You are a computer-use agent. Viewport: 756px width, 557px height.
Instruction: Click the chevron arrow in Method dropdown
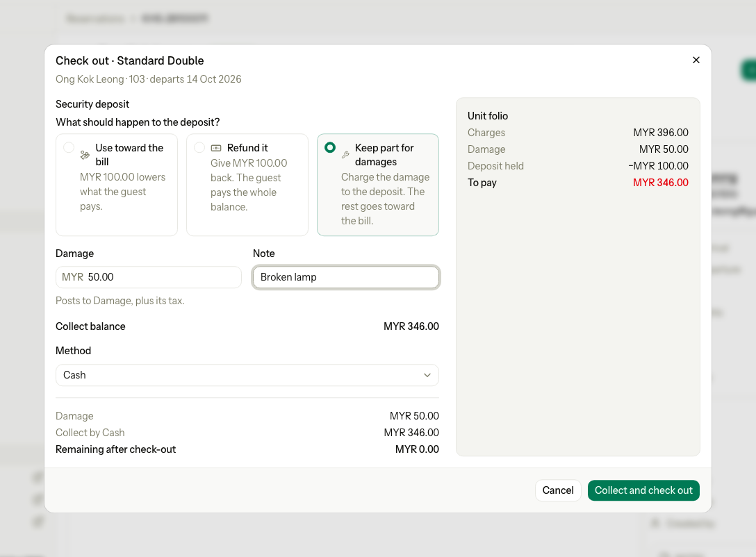427,375
